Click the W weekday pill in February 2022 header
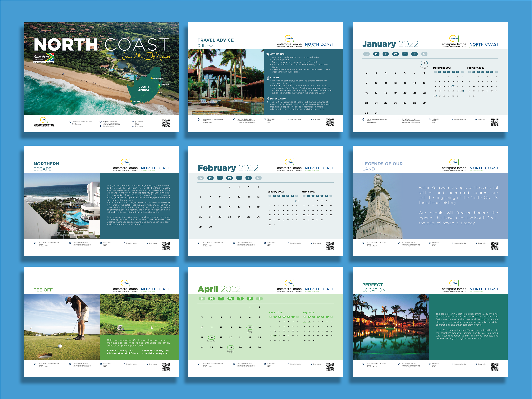This screenshot has height=399, width=532. coord(229,178)
